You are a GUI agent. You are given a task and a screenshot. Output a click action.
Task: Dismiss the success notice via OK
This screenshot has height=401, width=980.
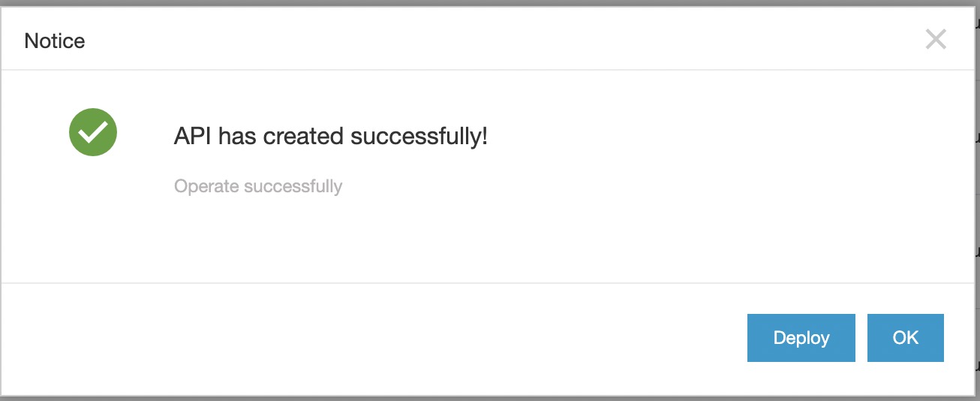[905, 338]
